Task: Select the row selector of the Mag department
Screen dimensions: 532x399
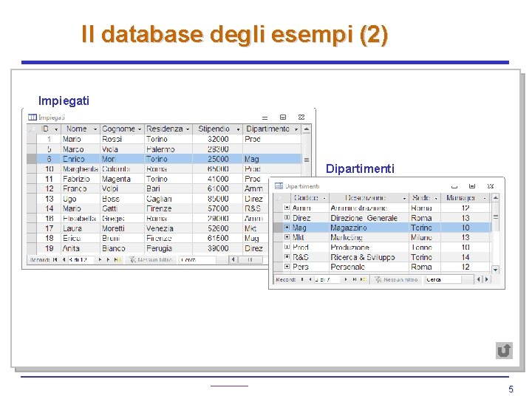Action: 279,228
